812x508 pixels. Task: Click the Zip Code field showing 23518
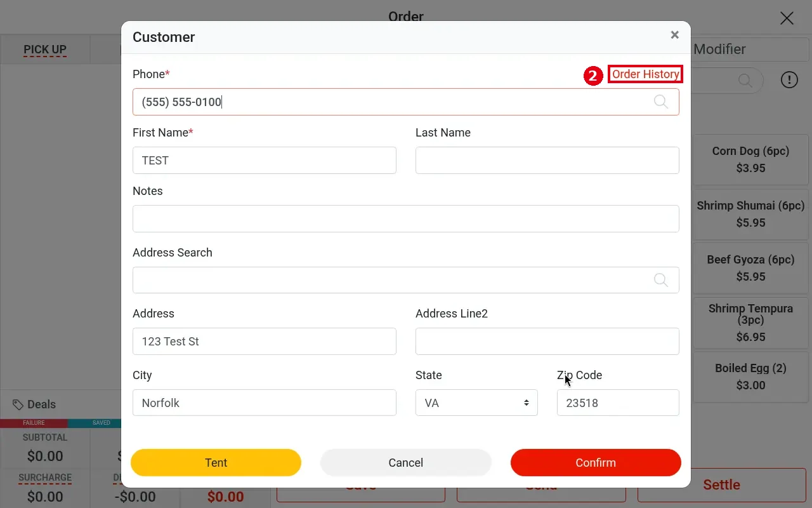pos(618,403)
